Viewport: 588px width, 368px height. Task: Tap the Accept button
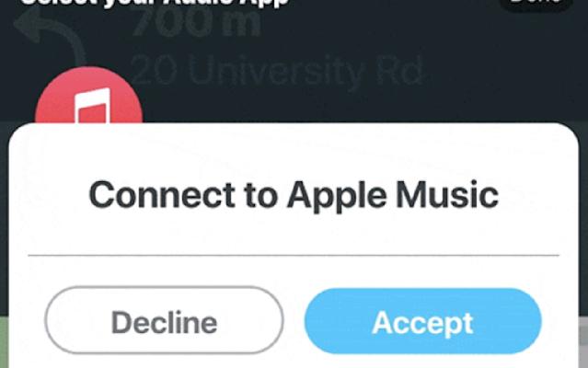pyautogui.click(x=422, y=321)
